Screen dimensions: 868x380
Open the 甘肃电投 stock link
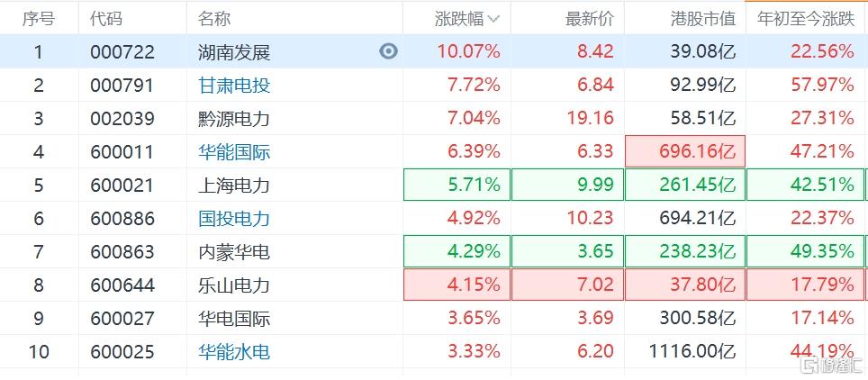click(x=234, y=86)
